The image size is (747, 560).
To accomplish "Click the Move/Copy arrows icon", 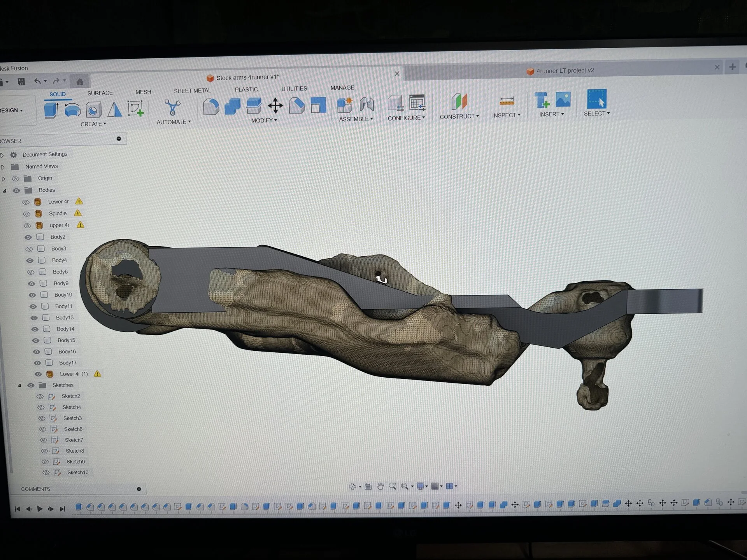I will click(x=275, y=105).
